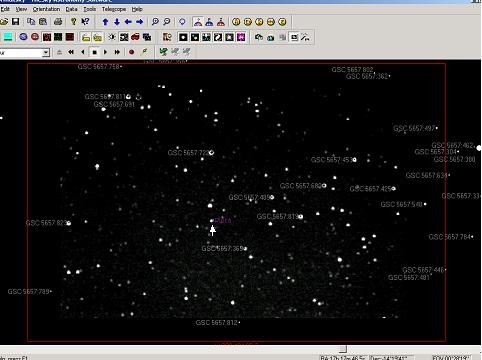Click the red horizon view icon
This screenshot has width=482, height=360.
pyautogui.click(x=221, y=22)
